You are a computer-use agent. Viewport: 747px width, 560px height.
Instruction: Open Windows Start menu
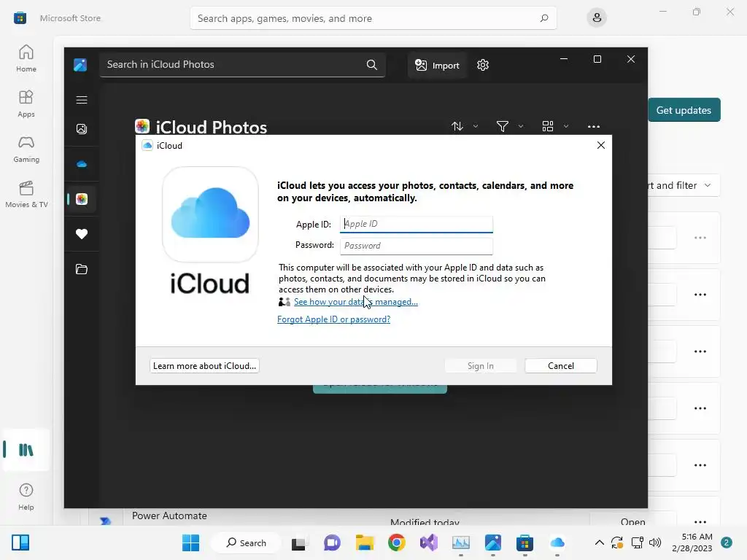pyautogui.click(x=191, y=542)
